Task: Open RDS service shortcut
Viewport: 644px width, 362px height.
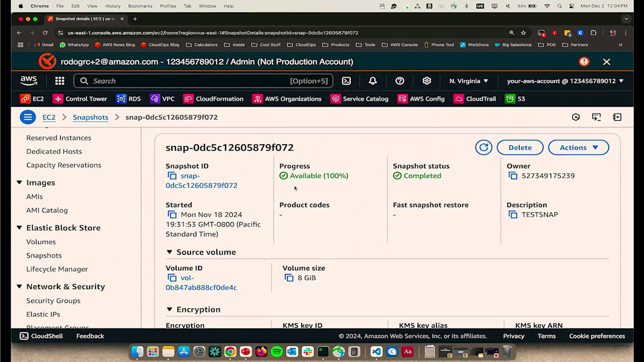Action: 128,99
